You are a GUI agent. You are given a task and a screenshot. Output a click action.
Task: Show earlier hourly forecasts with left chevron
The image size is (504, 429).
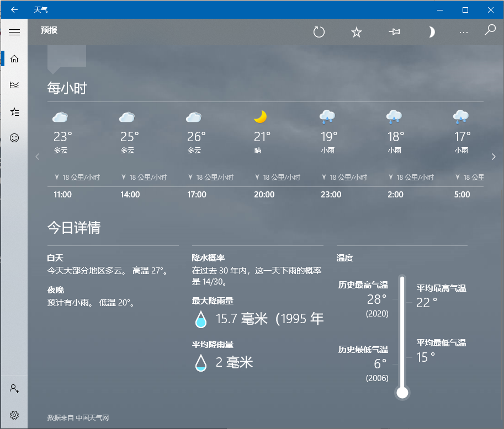point(38,157)
